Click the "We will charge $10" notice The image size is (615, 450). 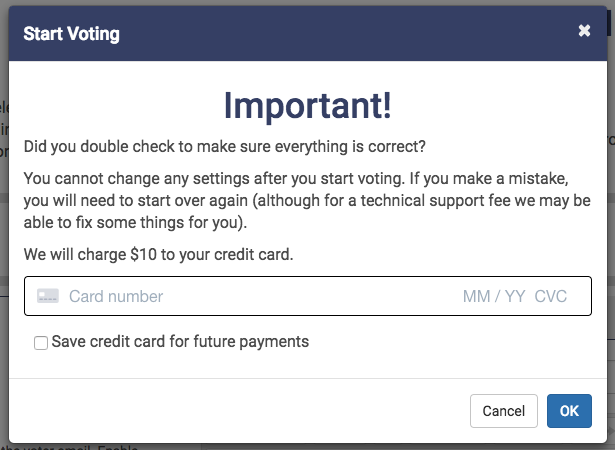point(159,254)
